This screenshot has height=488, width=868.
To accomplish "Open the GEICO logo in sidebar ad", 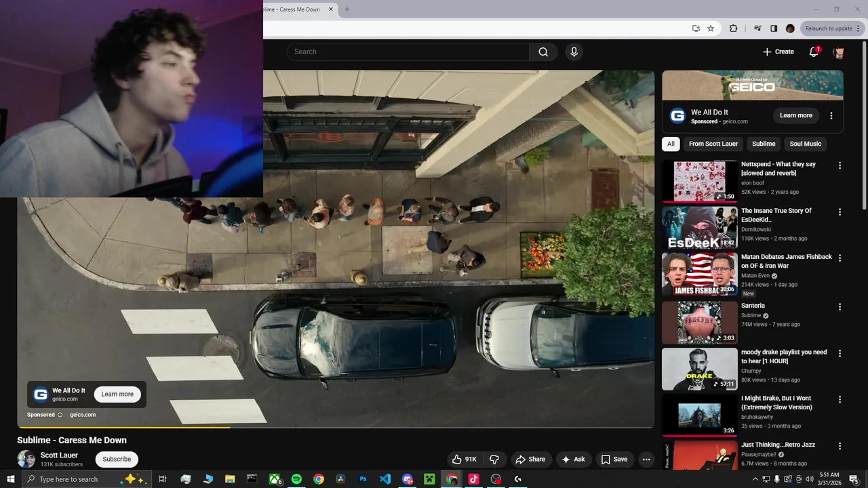I will [x=677, y=116].
